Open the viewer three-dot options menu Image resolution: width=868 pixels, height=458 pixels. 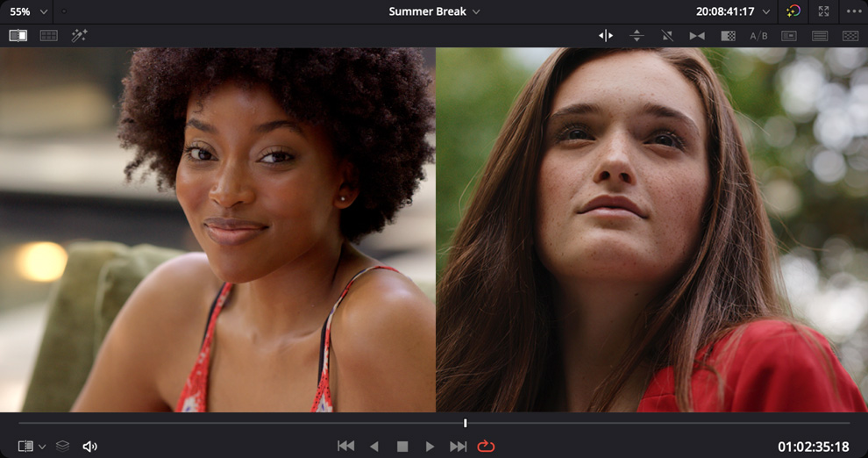click(x=852, y=11)
